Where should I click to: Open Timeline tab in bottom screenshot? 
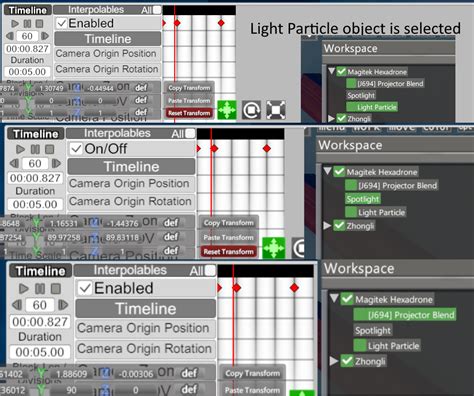[40, 271]
